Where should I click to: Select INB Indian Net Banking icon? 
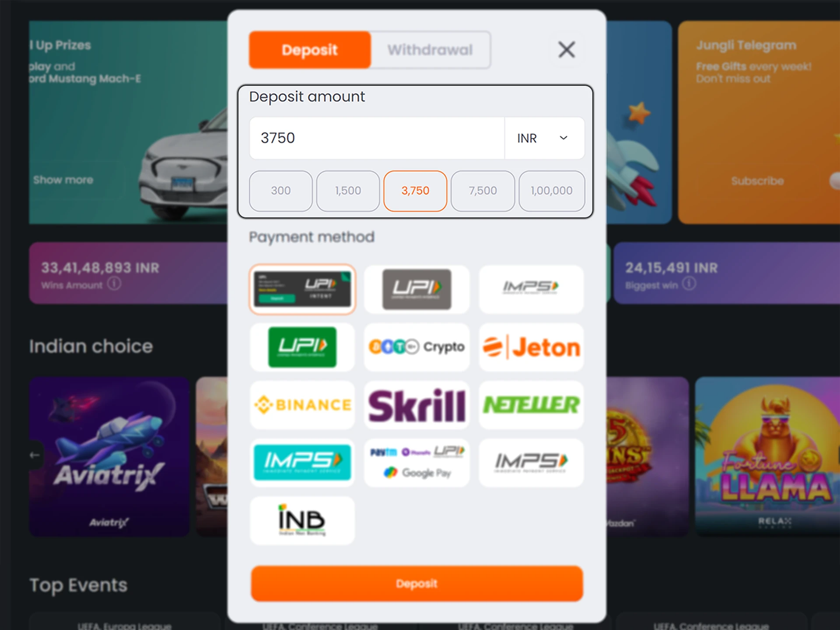click(302, 520)
